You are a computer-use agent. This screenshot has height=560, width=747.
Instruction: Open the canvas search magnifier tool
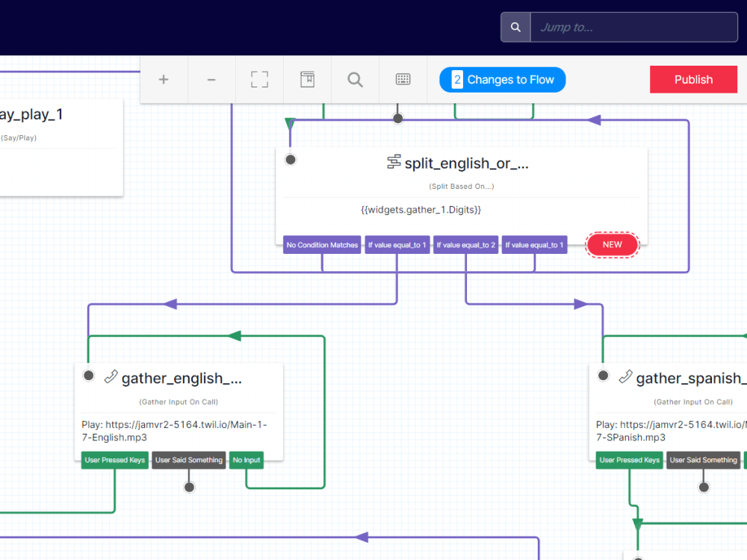point(355,79)
